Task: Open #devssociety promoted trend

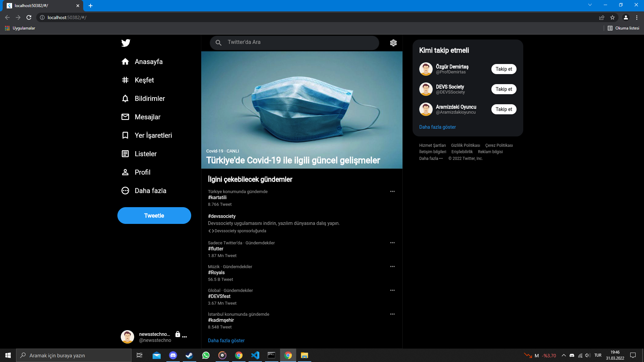Action: [222, 216]
